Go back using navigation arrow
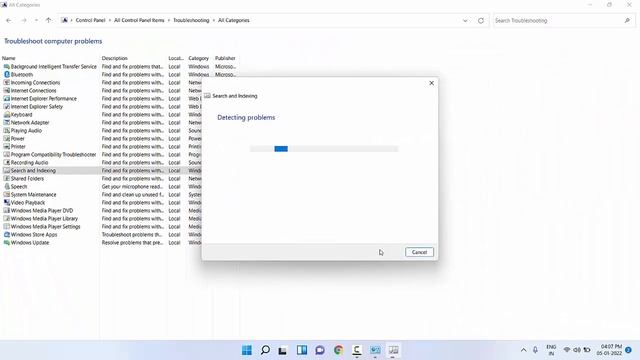Screen dimensions: 640x360 (9, 20)
